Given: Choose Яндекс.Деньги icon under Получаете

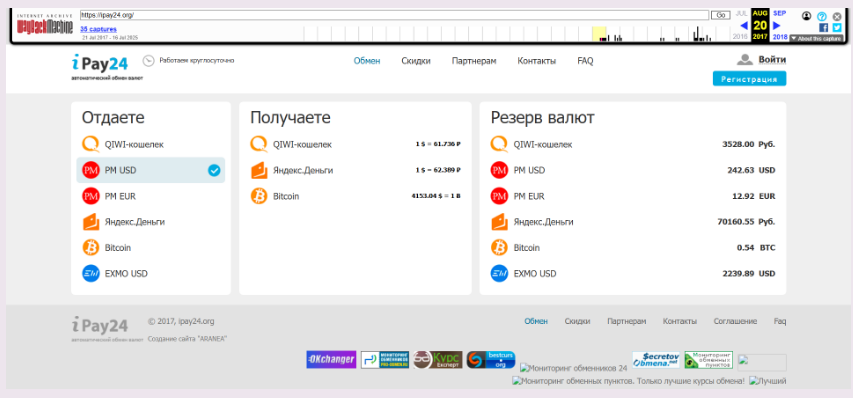Looking at the screenshot, I should coord(259,170).
